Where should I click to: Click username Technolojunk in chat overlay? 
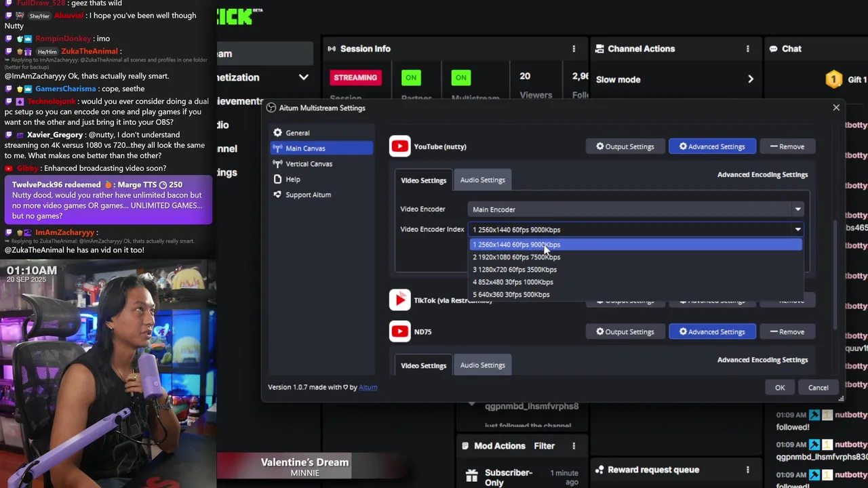point(52,101)
